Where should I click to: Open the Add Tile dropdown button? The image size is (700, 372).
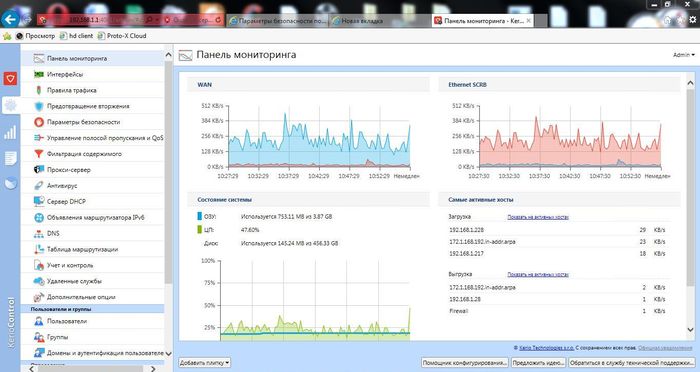coord(204,363)
